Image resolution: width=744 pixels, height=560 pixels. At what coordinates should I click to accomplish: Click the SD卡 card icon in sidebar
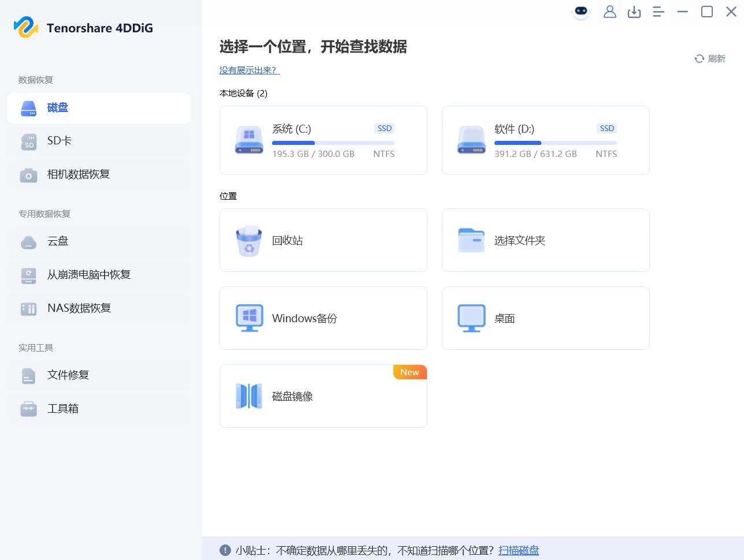click(29, 141)
